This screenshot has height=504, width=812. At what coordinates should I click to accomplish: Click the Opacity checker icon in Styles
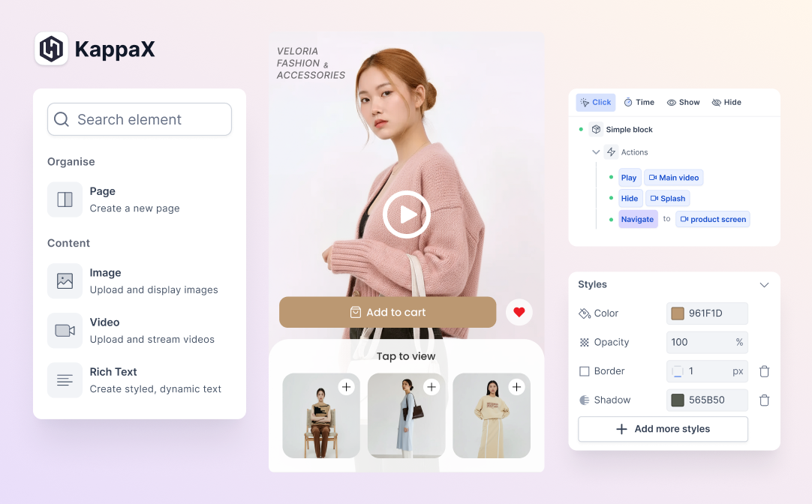pyautogui.click(x=585, y=342)
